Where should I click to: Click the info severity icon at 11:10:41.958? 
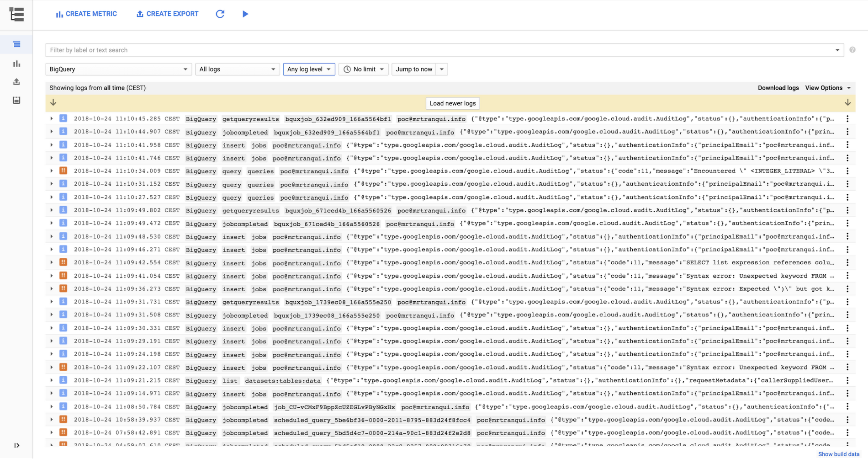(x=64, y=144)
